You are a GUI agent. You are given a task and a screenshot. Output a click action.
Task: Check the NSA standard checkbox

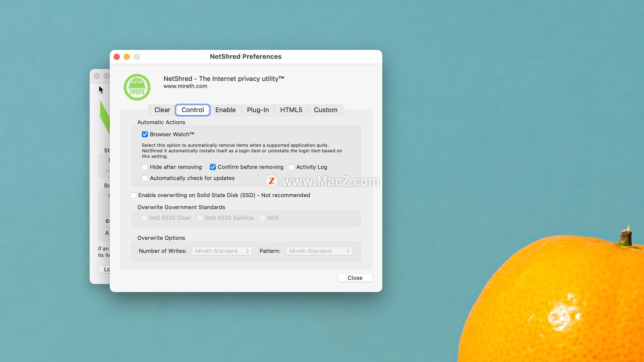263,218
